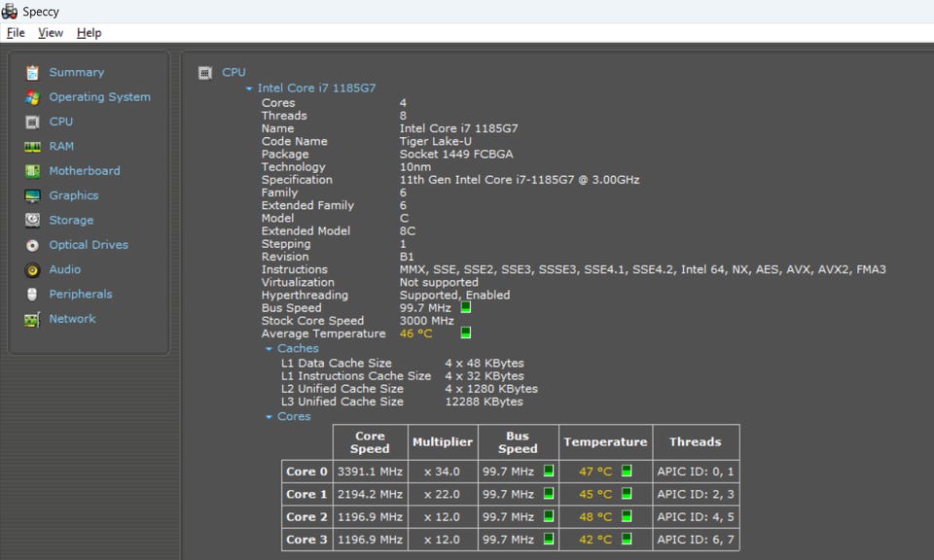Click the Core Speed column header
Viewport: 934px width, 560px height.
370,442
